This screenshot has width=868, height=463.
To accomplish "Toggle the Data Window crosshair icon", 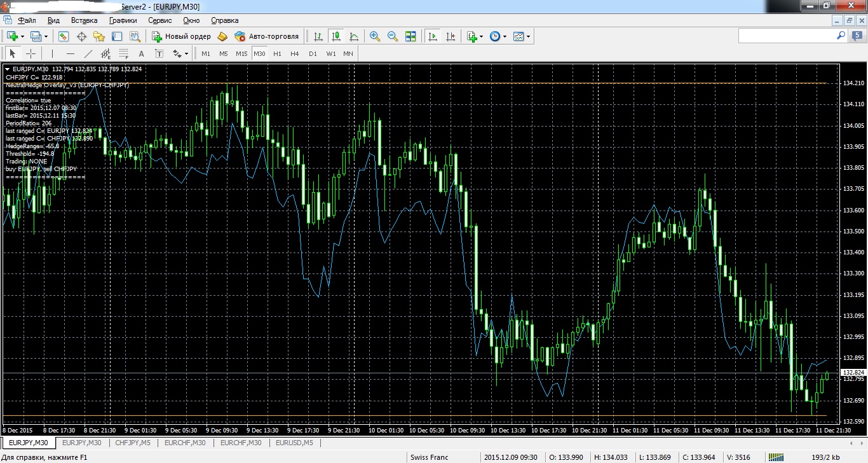I will coord(81,36).
